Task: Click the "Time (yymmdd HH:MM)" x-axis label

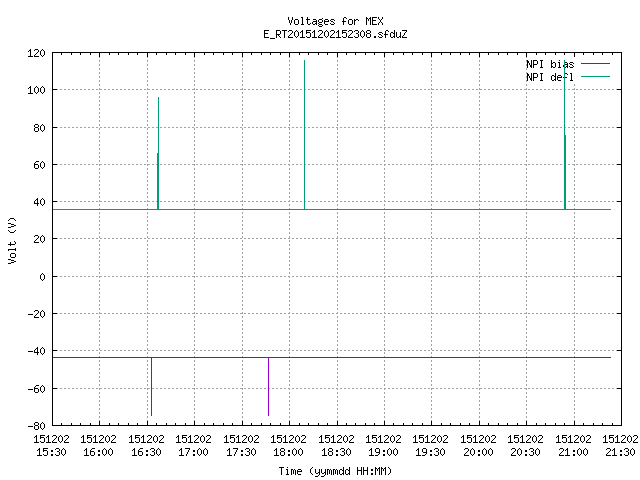Action: point(335,471)
